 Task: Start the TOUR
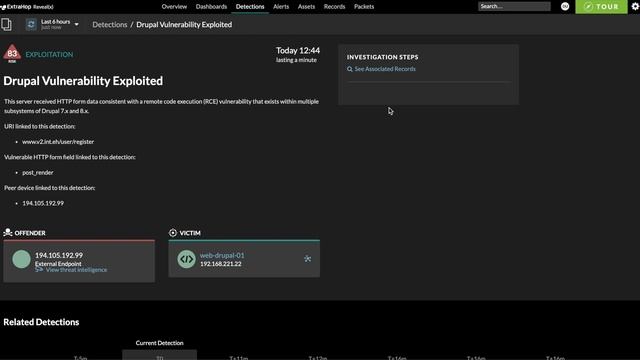pos(601,7)
